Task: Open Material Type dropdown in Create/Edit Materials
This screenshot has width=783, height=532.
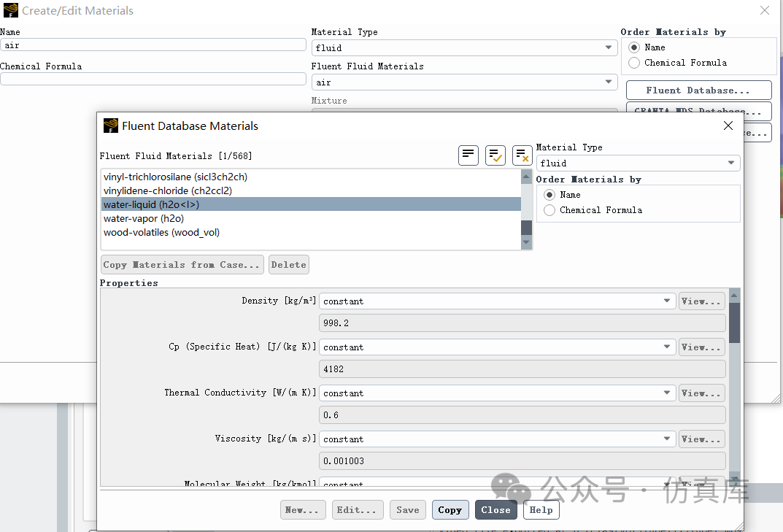Action: click(464, 48)
